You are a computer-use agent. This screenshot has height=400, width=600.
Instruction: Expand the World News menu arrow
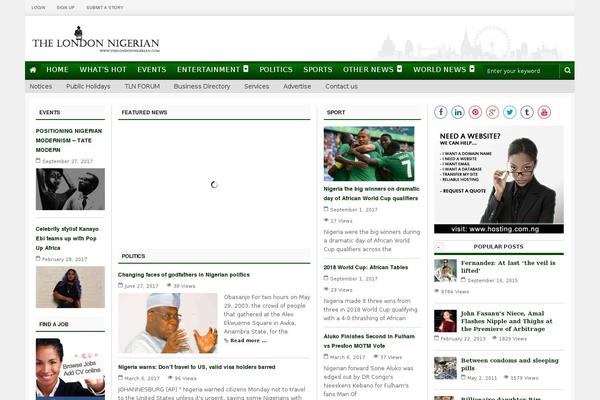(x=472, y=69)
